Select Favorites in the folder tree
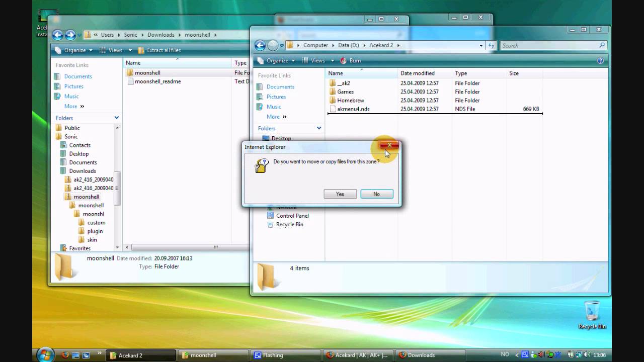The width and height of the screenshot is (644, 362). [x=79, y=248]
